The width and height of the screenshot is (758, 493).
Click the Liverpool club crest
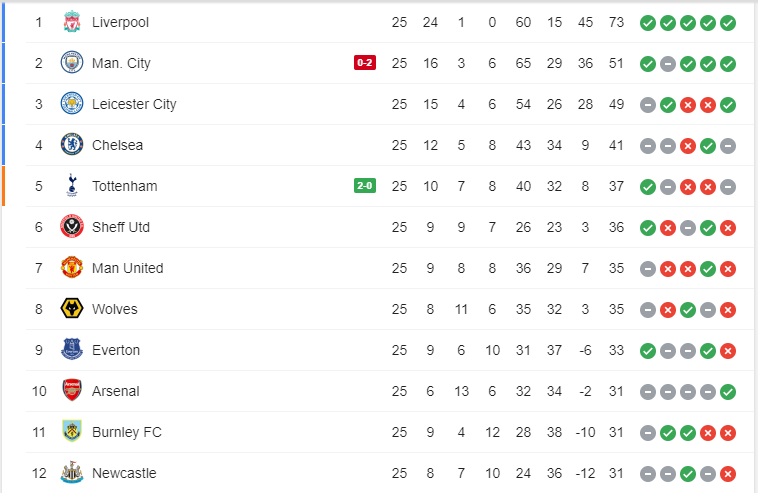click(x=71, y=21)
